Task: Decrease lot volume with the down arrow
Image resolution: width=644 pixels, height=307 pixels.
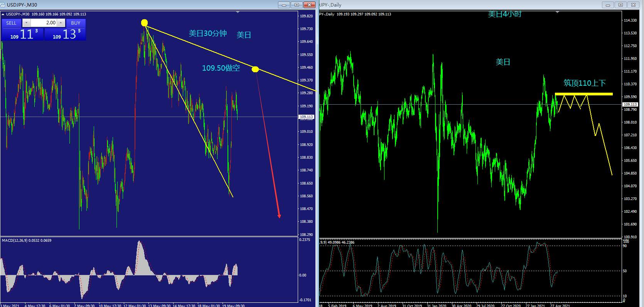Action: [x=26, y=23]
